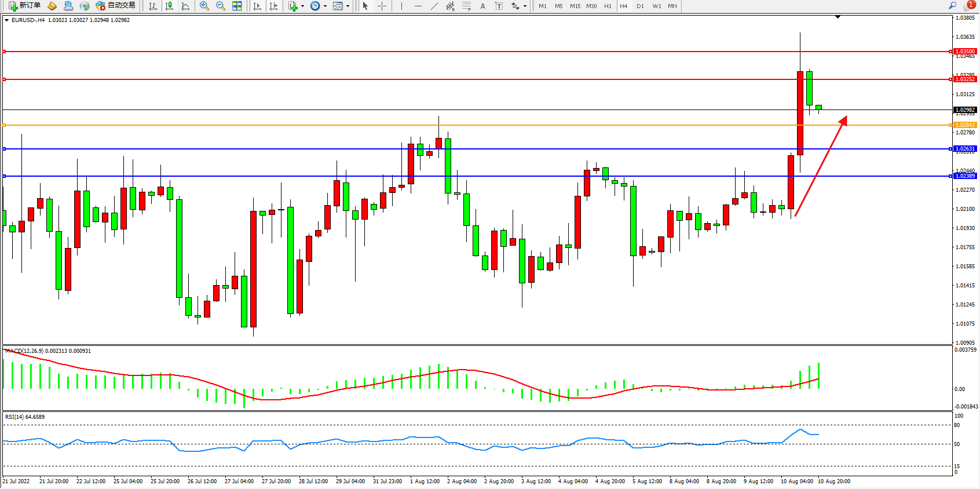Enable the chart auto-scroll option
980x489 pixels.
(x=257, y=6)
